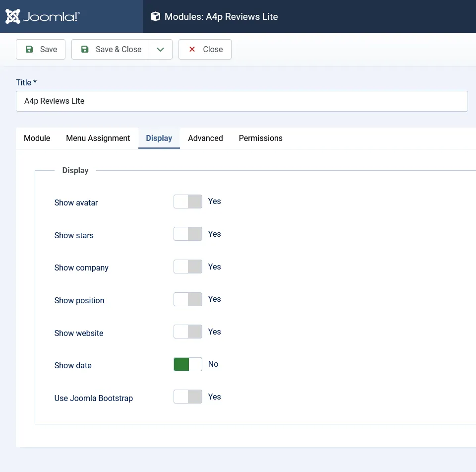Toggle the Show avatar switch
The image size is (476, 472).
pos(188,202)
